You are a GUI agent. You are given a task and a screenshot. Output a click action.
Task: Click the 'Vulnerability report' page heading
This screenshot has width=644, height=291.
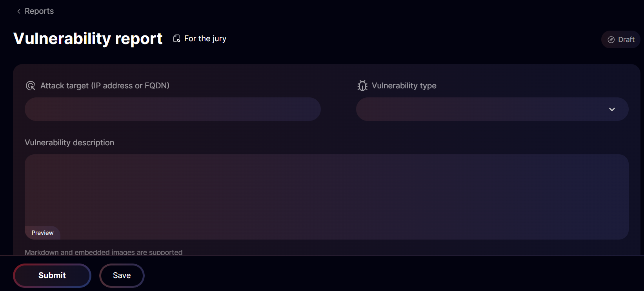(88, 38)
